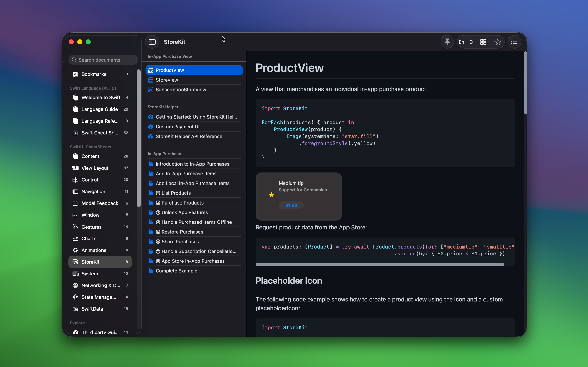Open the Animations cheat sheet icon
Screen dimensions: 588x367
(x=76, y=250)
